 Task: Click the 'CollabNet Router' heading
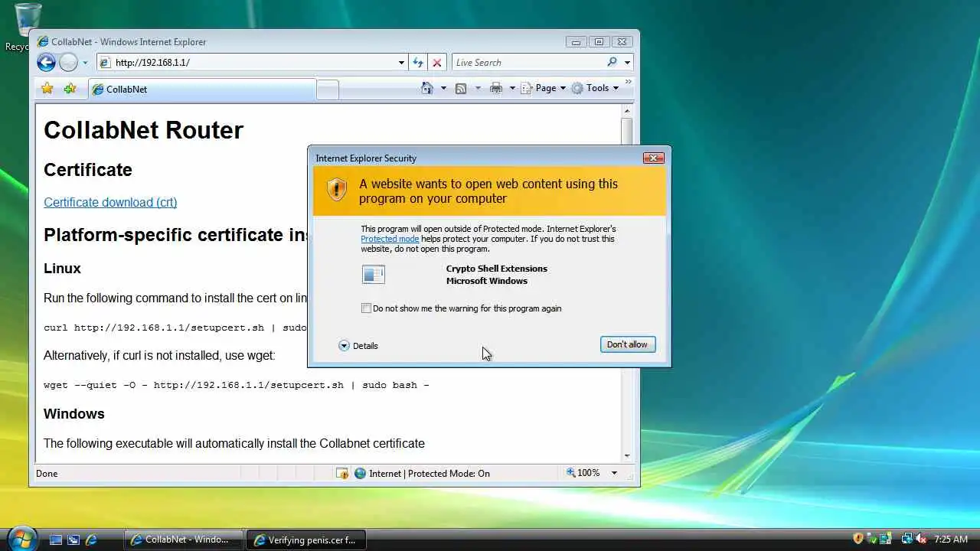pyautogui.click(x=143, y=130)
